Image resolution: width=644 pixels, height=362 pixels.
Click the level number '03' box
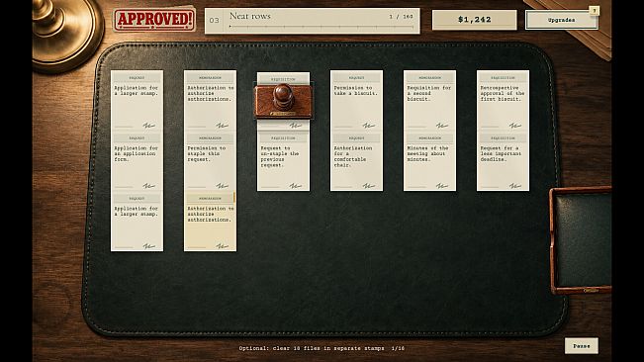click(x=215, y=21)
